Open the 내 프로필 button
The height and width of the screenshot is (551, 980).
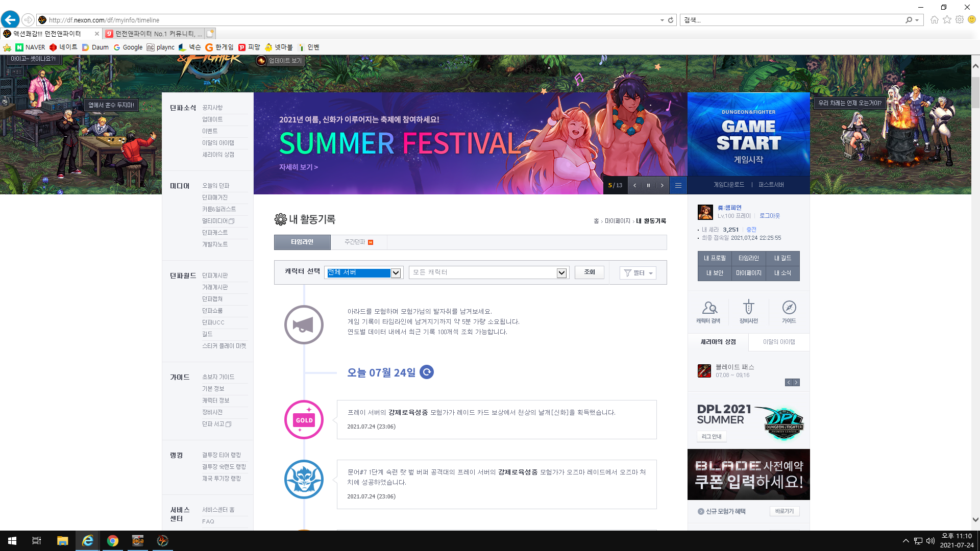click(715, 258)
